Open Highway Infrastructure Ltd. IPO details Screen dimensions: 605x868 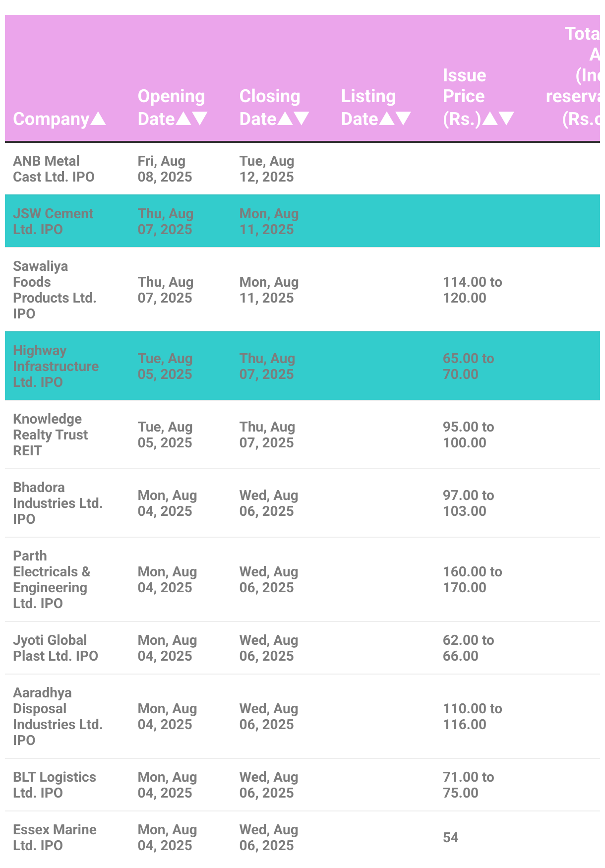pos(56,366)
